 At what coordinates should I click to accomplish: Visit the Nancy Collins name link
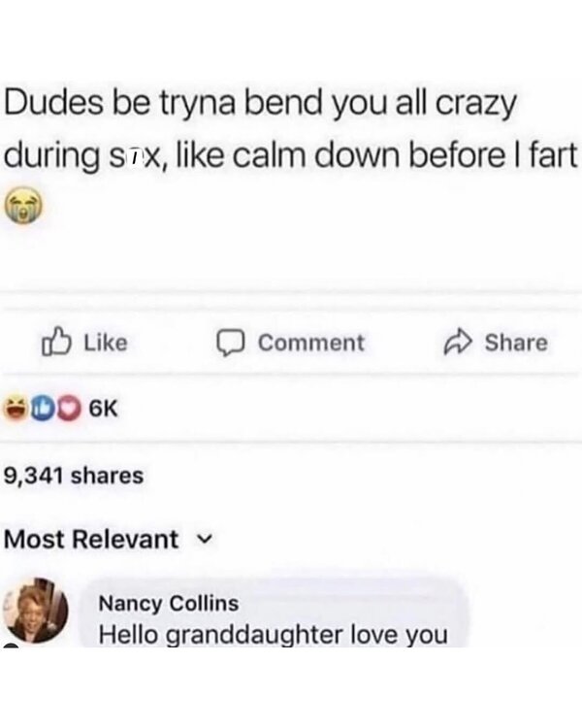click(x=168, y=603)
